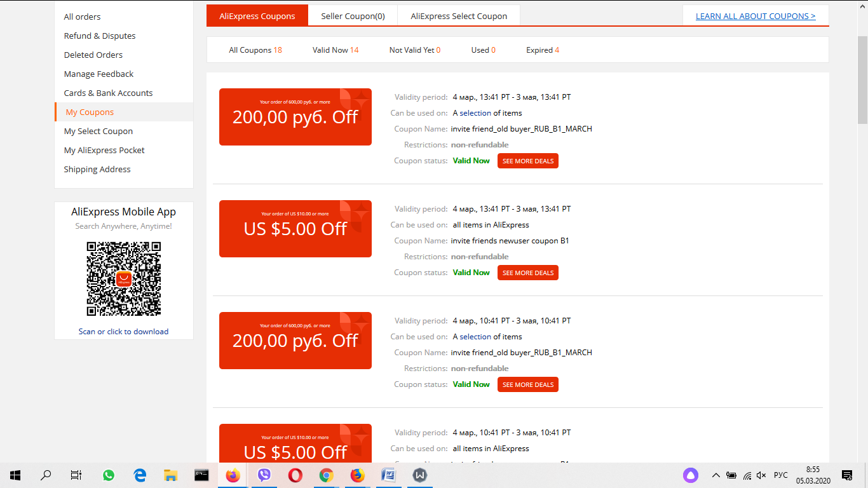Open Viber from the taskbar

tap(264, 475)
